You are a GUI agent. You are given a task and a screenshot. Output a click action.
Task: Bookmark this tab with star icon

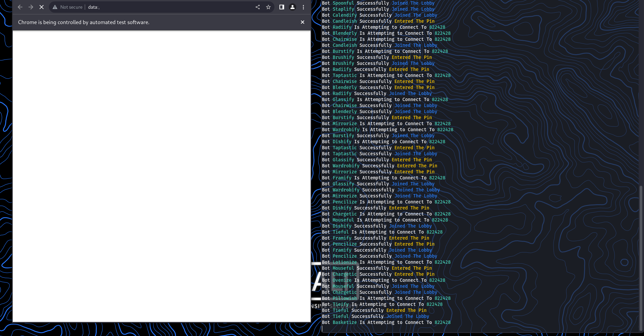pos(268,7)
